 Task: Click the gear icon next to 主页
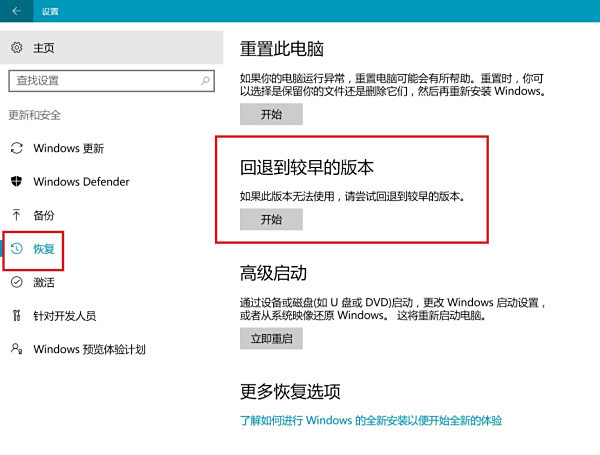[16, 47]
